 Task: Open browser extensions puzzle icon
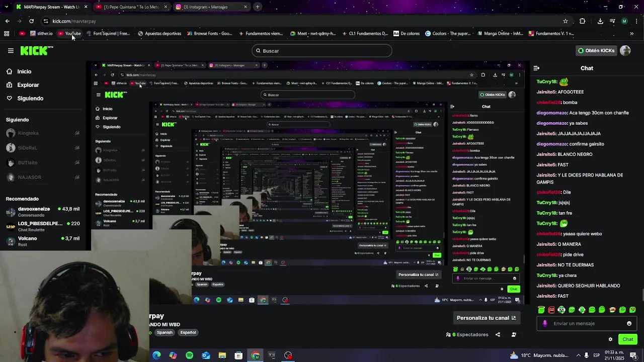click(583, 21)
